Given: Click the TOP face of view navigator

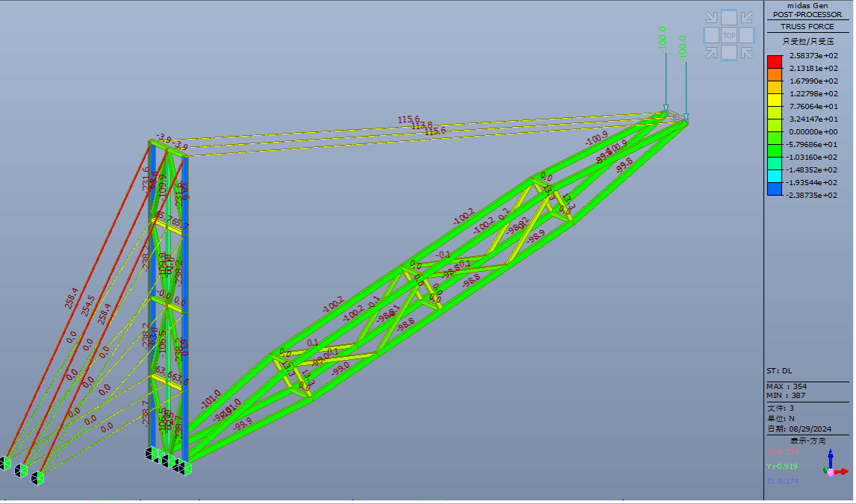Looking at the screenshot, I should pyautogui.click(x=729, y=35).
